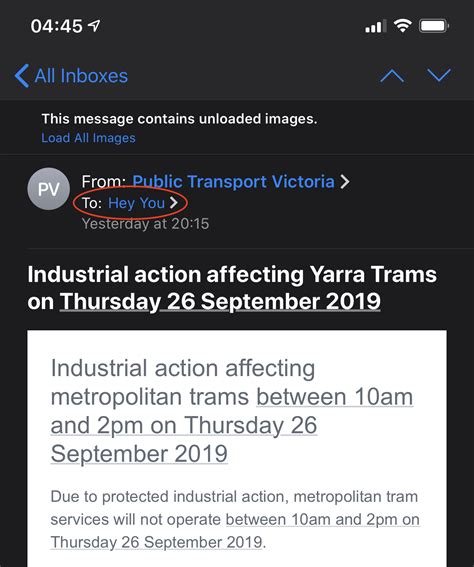Tap the Yesterday at 20:15 timestamp
474x567 pixels.
145,223
